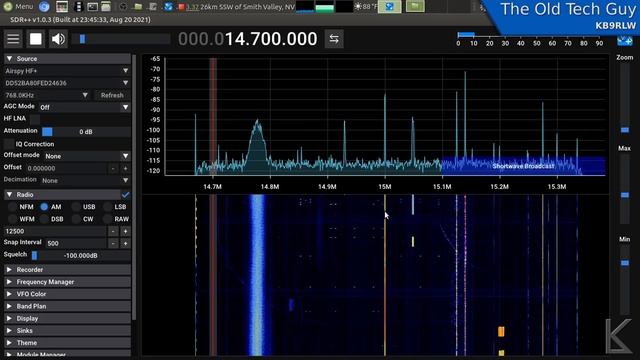Expand the Frequency Manager section
Image resolution: width=640 pixels, height=360 pixels.
pos(67,282)
